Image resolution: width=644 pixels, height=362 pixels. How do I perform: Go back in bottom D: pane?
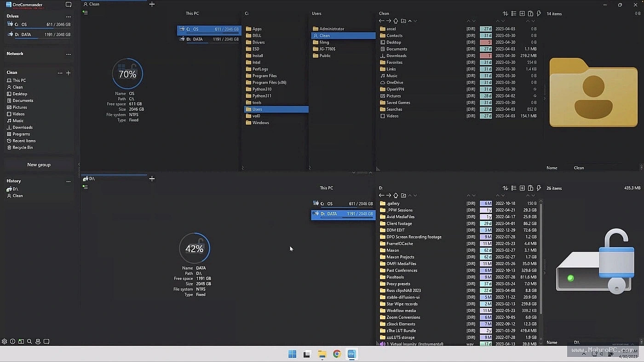381,195
